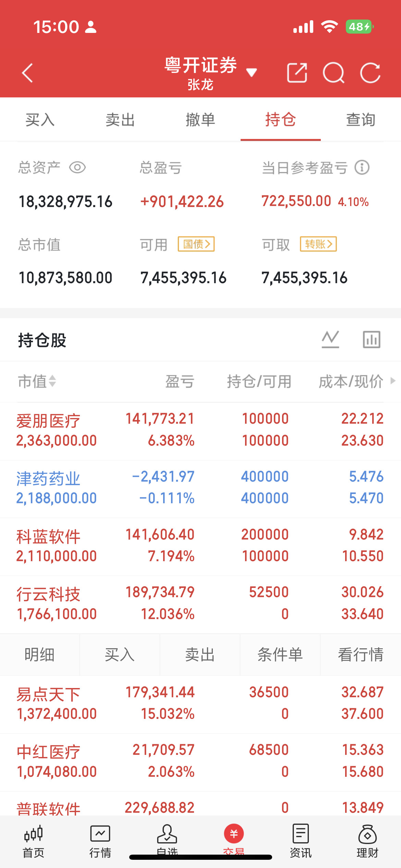The width and height of the screenshot is (401, 868).
Task: Open the bar chart icon by 持仓股
Action: tap(372, 340)
